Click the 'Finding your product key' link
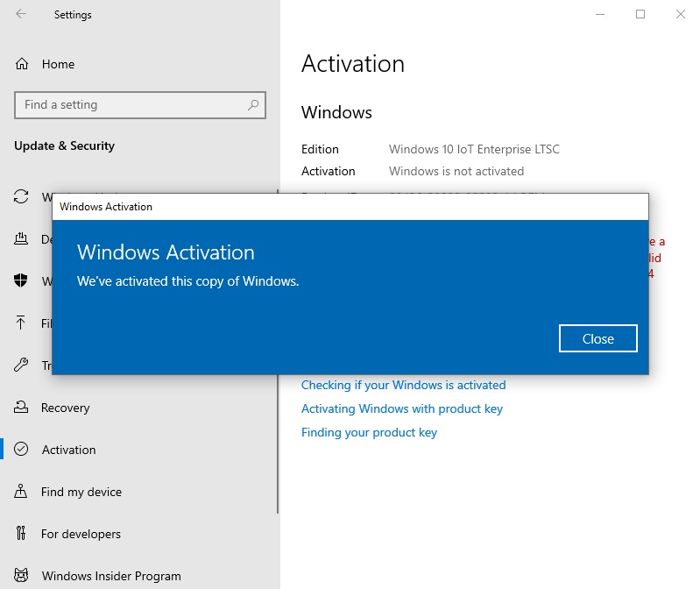The image size is (700, 589). 369,432
